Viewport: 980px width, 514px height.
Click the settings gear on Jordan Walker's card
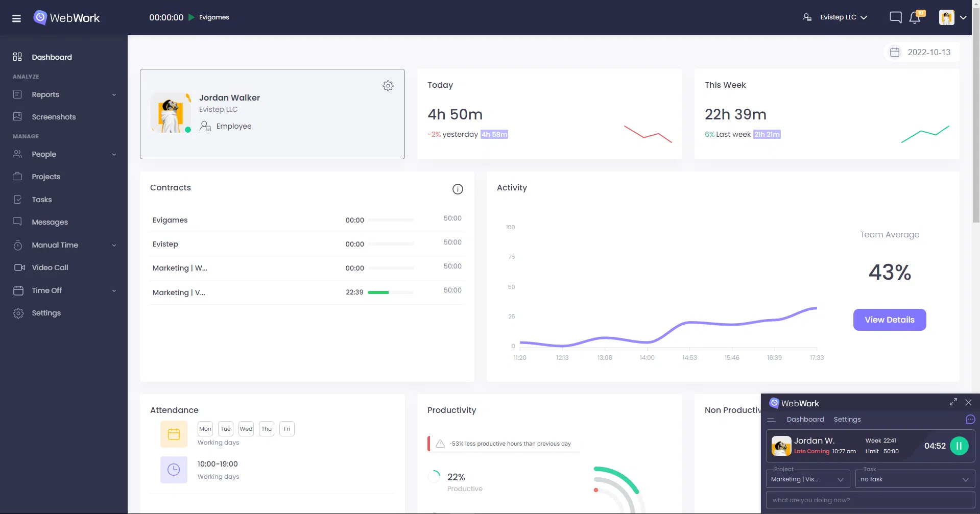[x=388, y=86]
